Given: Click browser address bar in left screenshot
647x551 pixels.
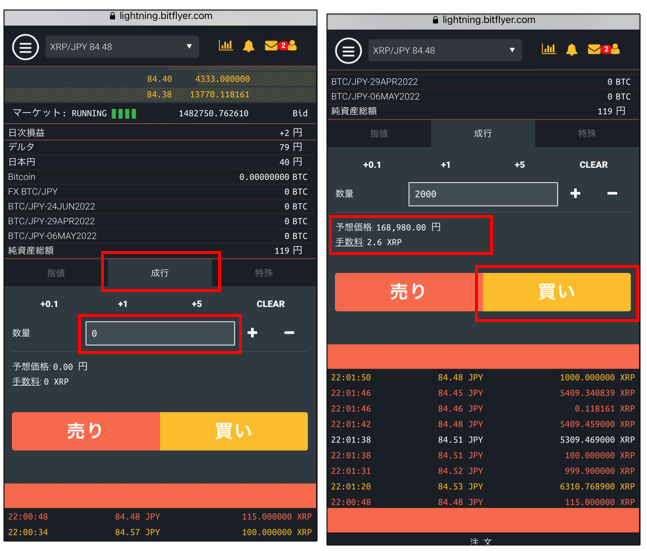Looking at the screenshot, I should (x=161, y=17).
